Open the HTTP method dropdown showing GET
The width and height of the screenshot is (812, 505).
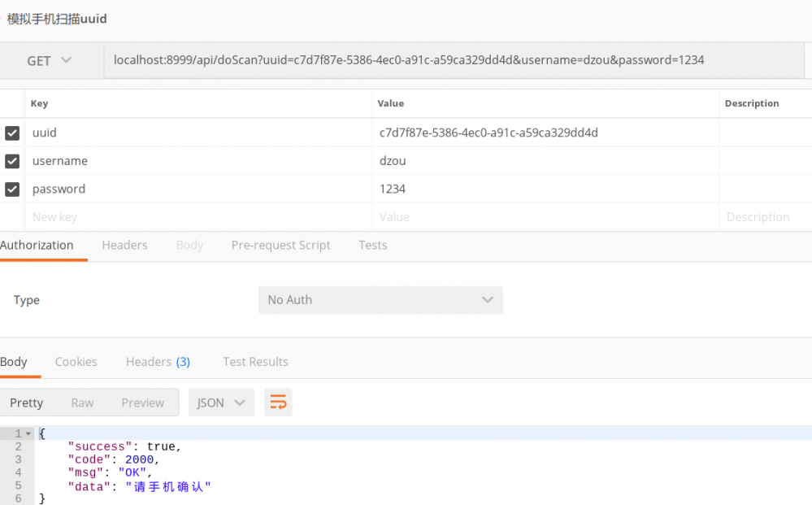tap(49, 60)
